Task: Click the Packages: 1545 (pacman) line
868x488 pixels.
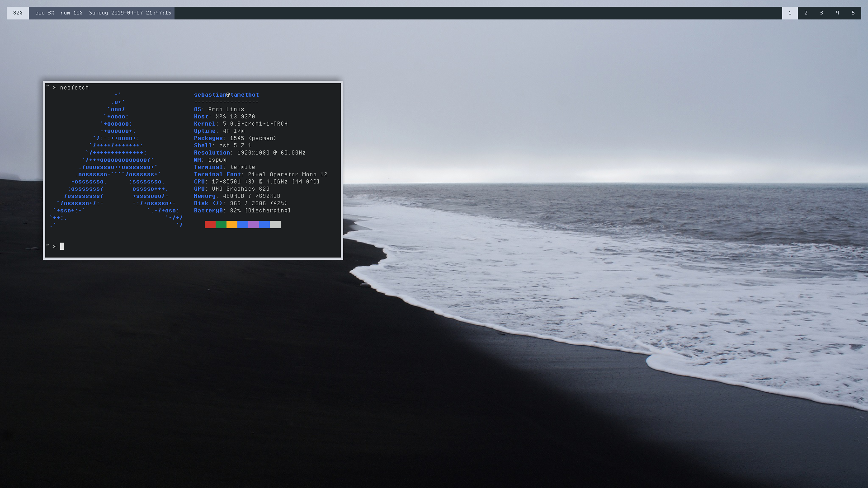Action: pyautogui.click(x=235, y=138)
